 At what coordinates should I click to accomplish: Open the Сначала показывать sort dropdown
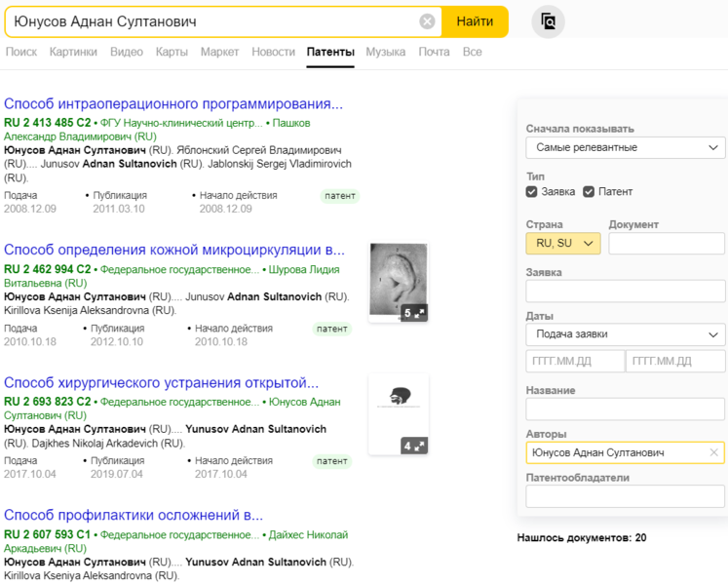[625, 147]
